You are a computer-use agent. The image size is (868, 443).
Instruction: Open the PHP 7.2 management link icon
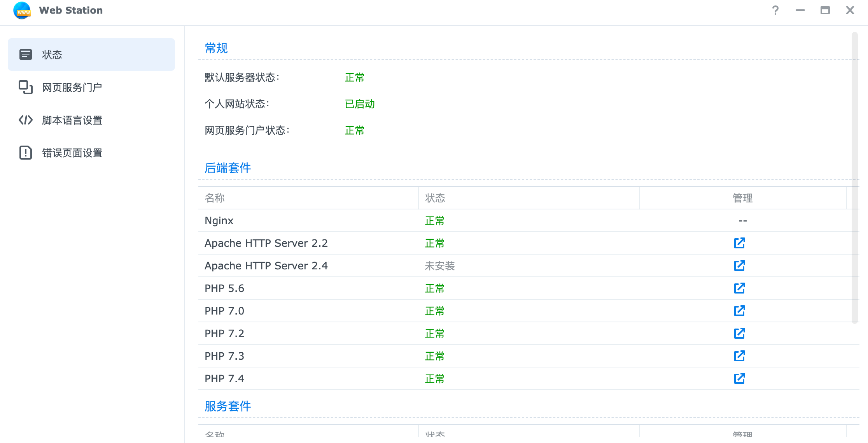739,333
